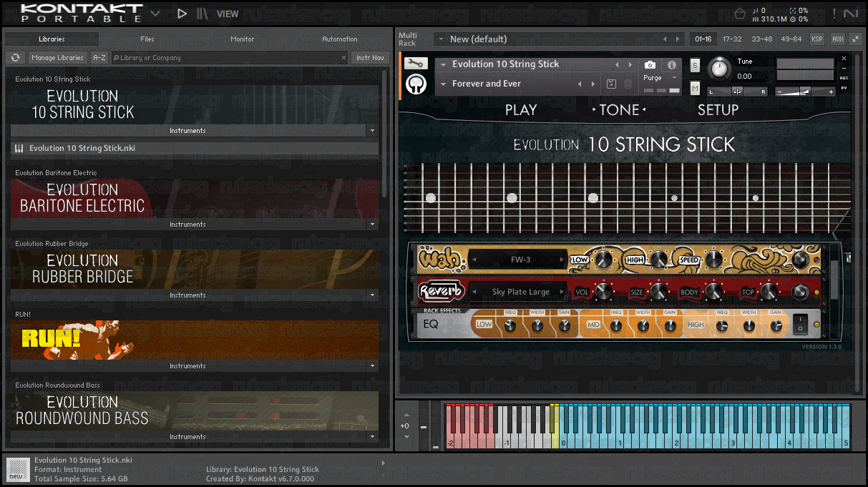
Task: Select the 33-48 rack page
Action: 761,39
